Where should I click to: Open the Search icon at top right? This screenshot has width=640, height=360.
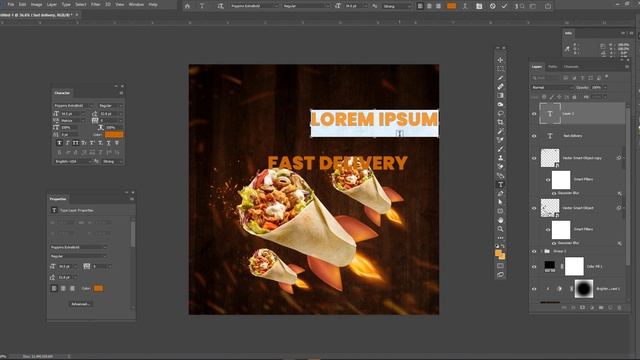(x=522, y=6)
